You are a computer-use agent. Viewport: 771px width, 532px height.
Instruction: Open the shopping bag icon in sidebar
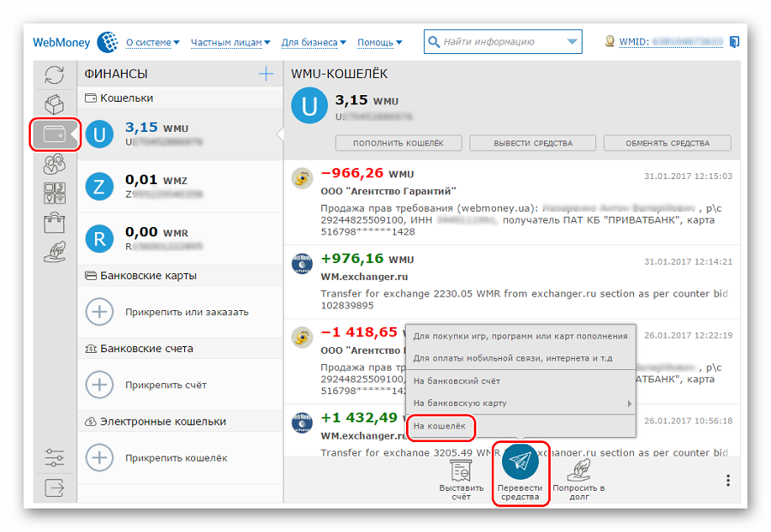[x=54, y=223]
